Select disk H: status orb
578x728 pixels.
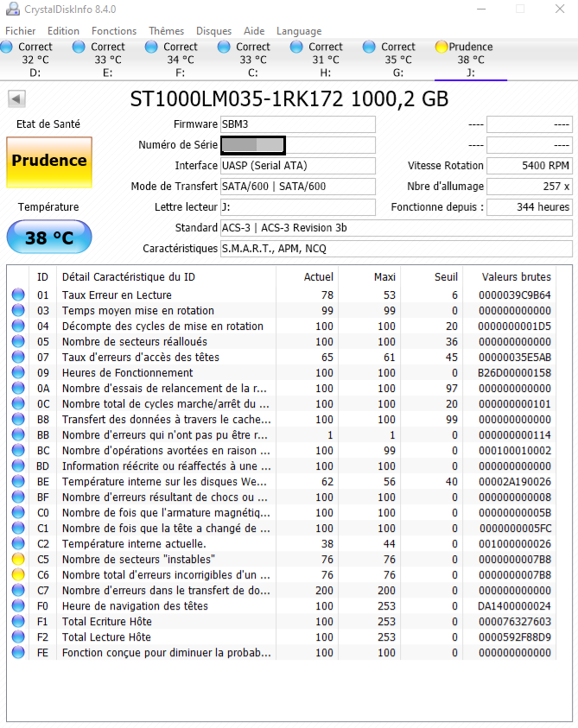point(296,47)
